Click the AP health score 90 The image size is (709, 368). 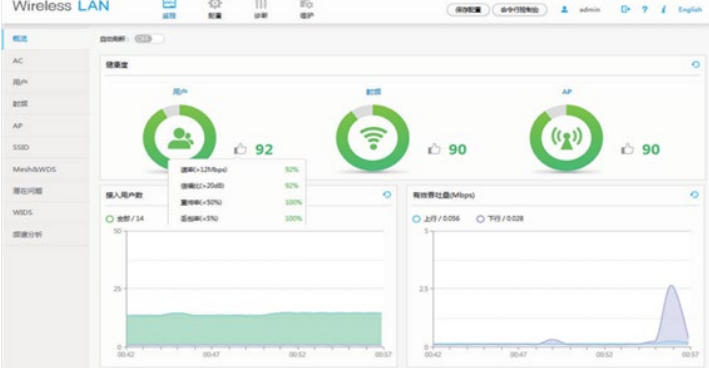651,150
